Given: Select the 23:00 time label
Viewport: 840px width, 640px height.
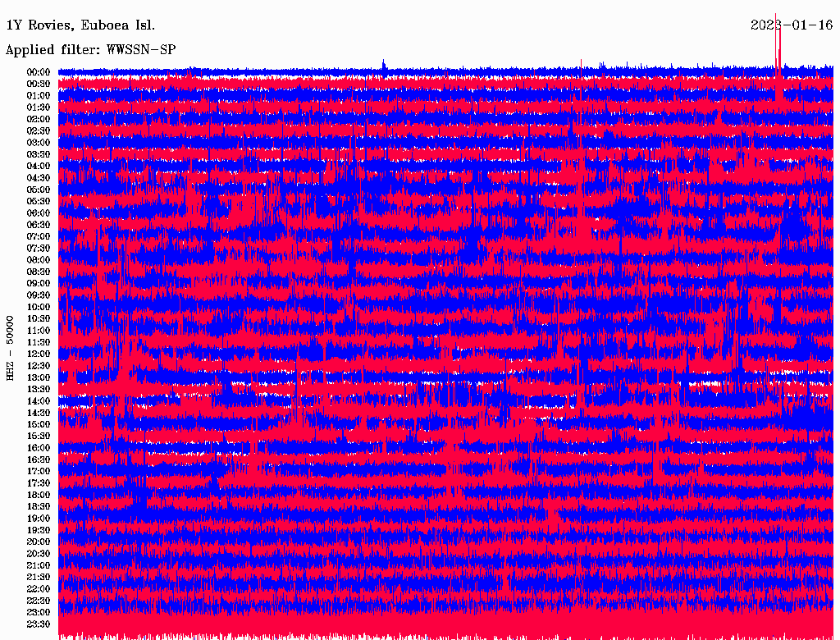Looking at the screenshot, I should click(39, 612).
